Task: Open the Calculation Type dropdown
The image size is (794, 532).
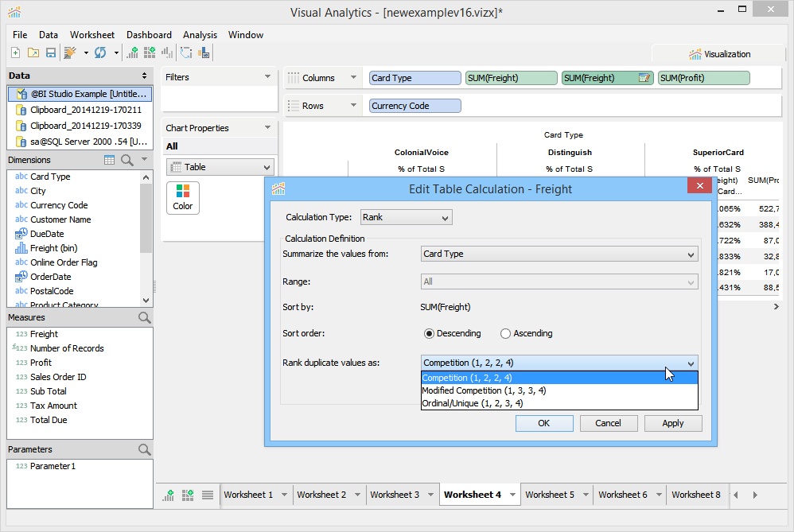Action: pos(406,217)
